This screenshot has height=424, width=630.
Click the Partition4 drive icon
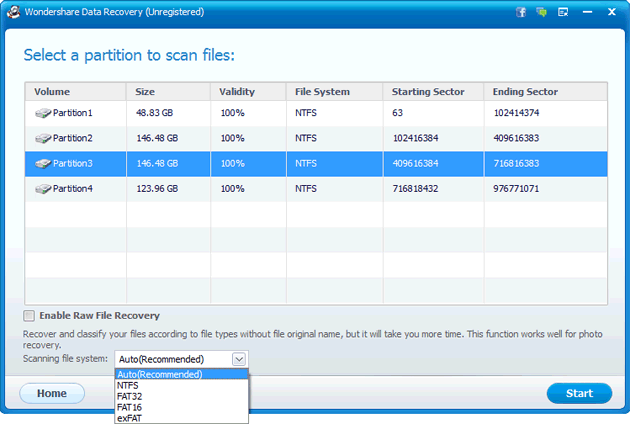(x=42, y=188)
